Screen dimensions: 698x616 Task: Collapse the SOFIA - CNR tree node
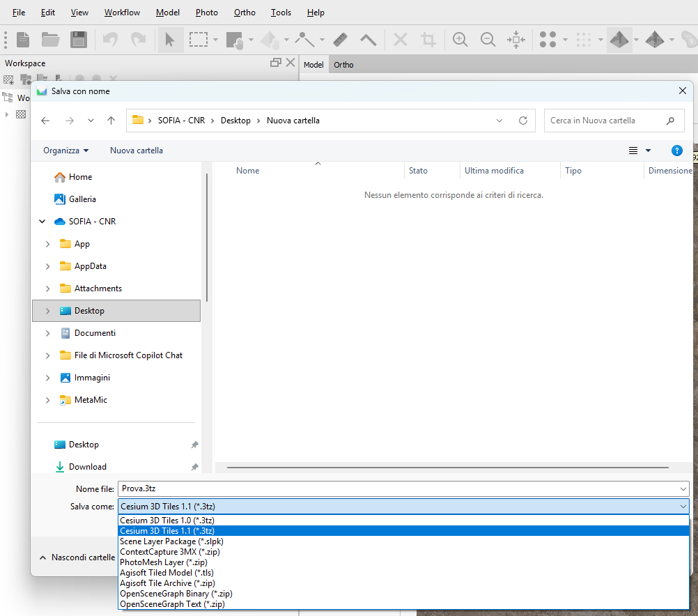pos(42,222)
